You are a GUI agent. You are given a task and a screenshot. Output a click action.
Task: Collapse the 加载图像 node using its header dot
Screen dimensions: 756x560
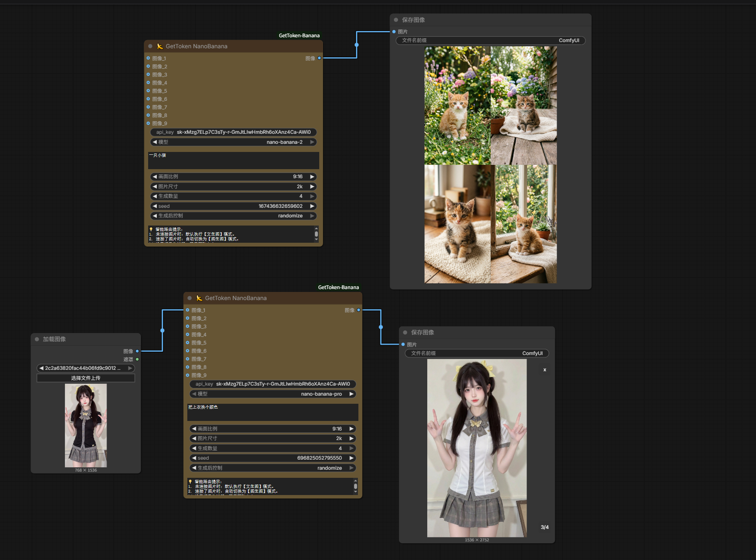[x=37, y=339]
